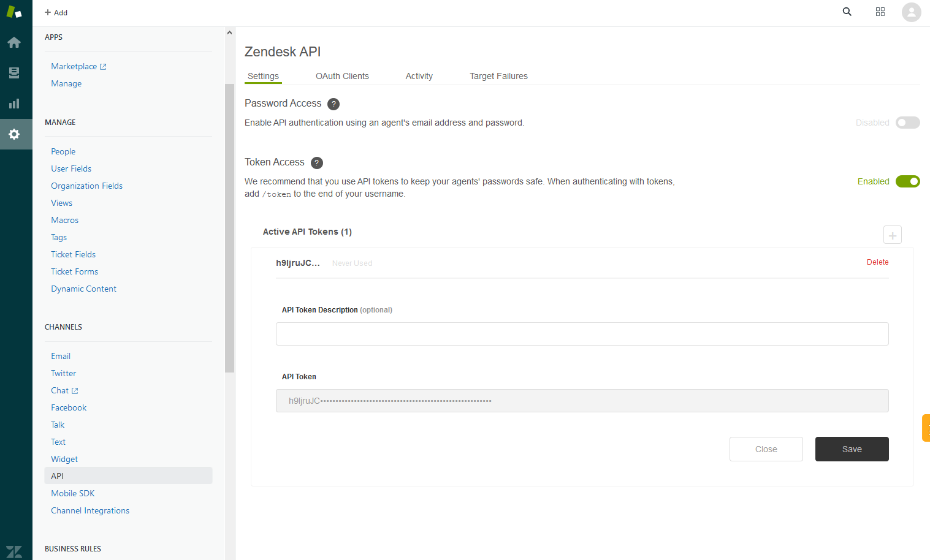
Task: Add a new API token with plus button
Action: click(x=893, y=235)
